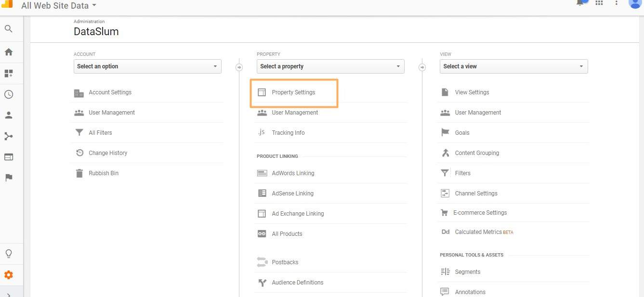Open Goals in the View column
The width and height of the screenshot is (644, 297).
click(462, 133)
